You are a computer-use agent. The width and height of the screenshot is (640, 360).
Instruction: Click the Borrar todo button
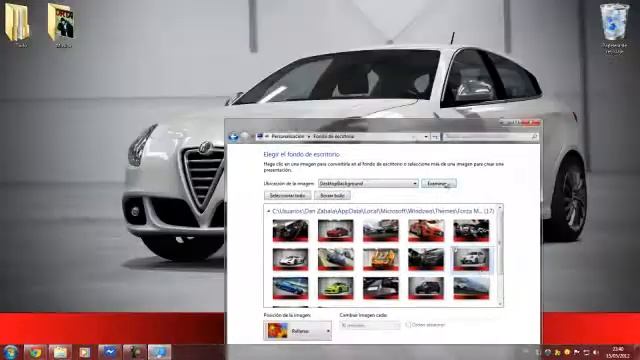332,196
